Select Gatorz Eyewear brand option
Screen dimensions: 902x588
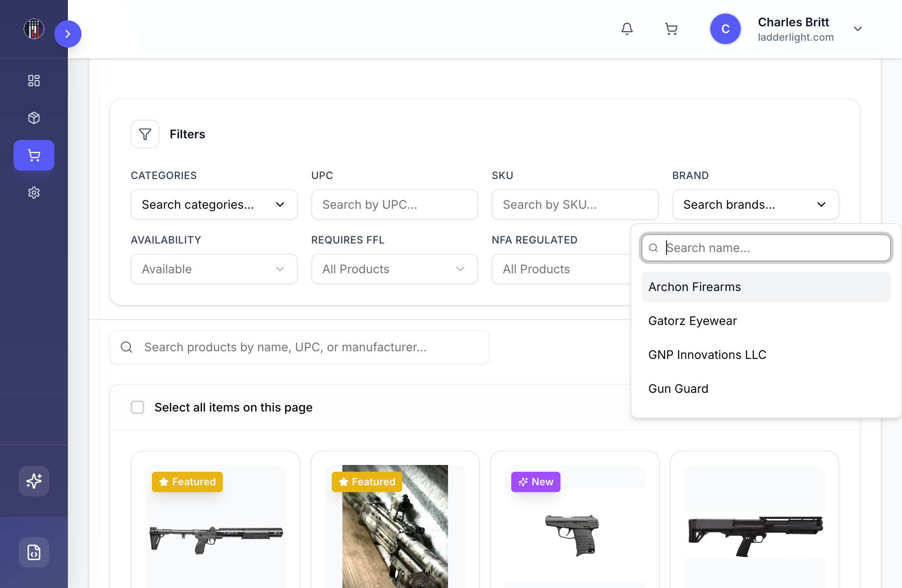pos(766,321)
